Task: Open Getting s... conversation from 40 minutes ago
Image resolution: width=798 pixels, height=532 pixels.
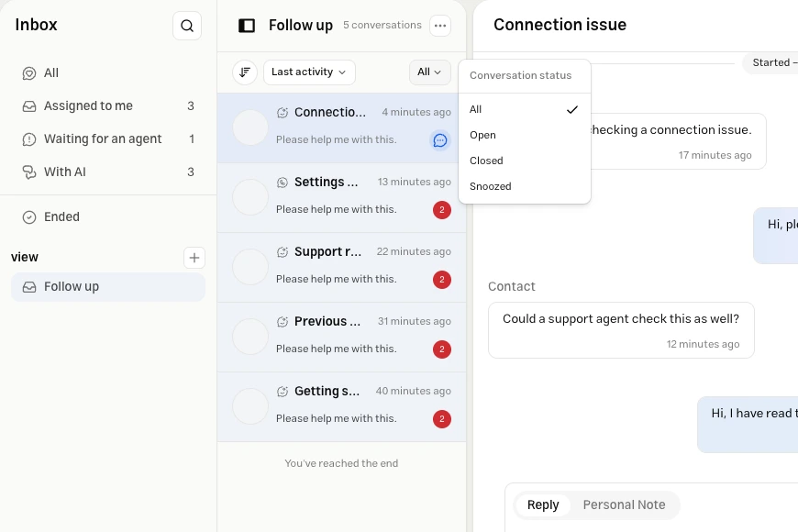Action: pos(341,406)
